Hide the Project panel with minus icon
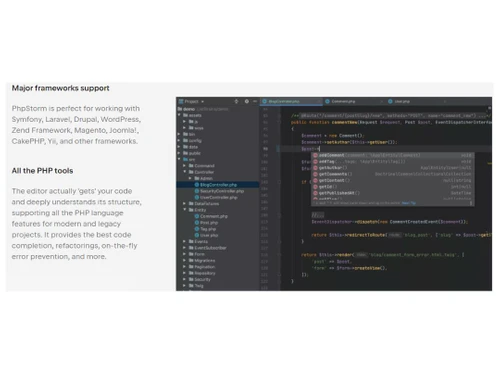This screenshot has height=375, width=500. pos(255,101)
